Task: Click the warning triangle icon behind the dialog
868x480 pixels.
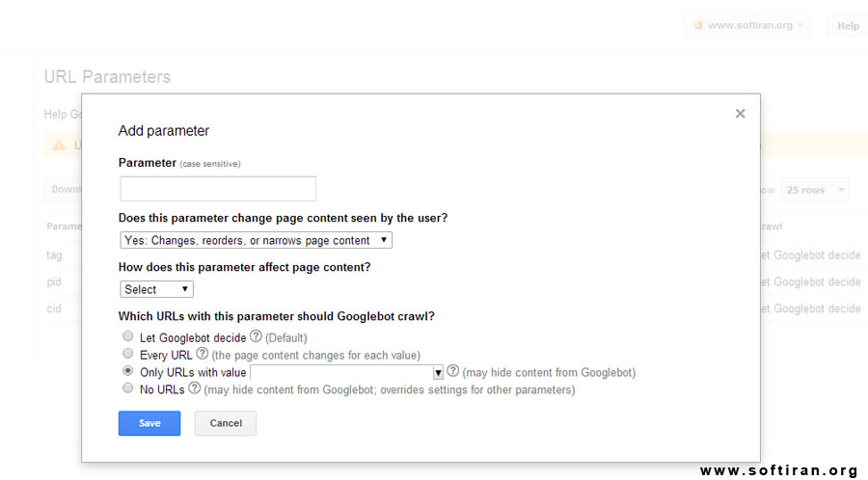Action: (x=59, y=146)
